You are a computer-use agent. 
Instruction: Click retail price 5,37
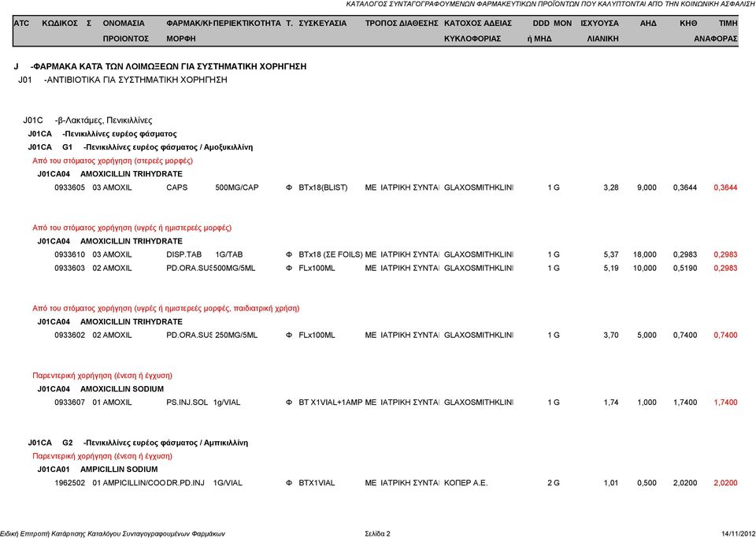pos(611,254)
